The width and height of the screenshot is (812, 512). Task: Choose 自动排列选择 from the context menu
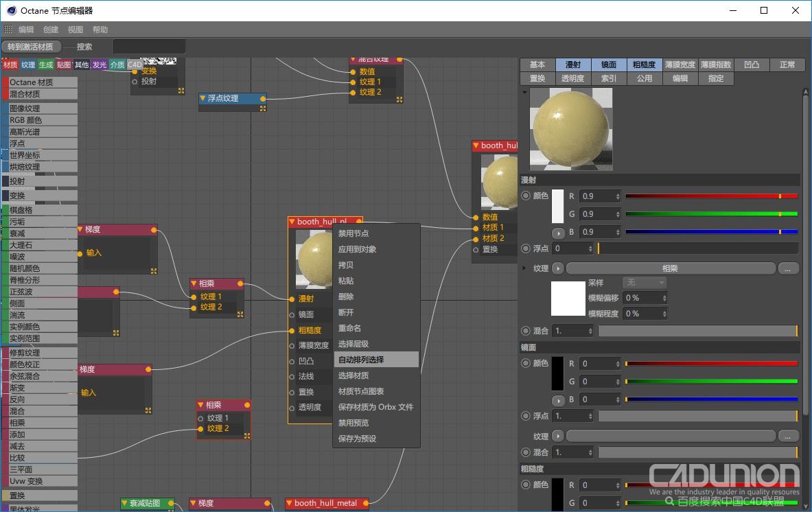pos(376,360)
